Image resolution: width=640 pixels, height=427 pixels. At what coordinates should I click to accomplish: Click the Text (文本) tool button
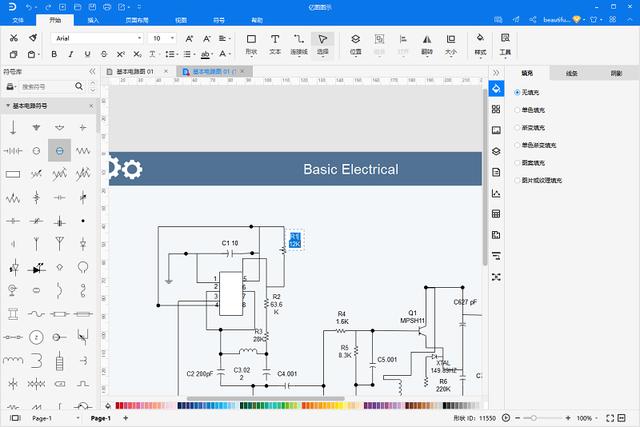(275, 44)
